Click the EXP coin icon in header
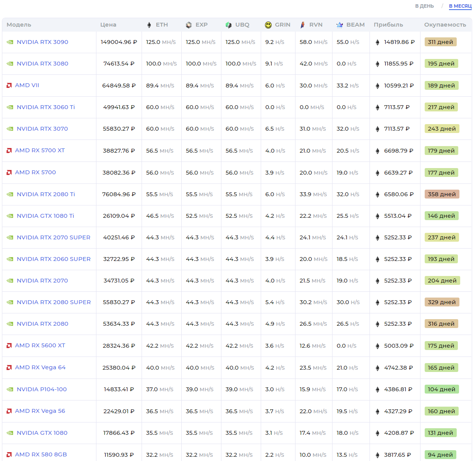This screenshot has height=461, width=476. (x=189, y=25)
